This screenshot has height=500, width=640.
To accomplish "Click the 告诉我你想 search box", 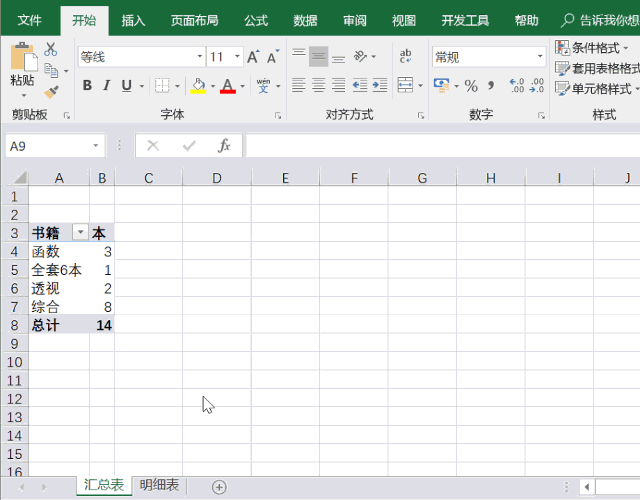I will pos(600,20).
